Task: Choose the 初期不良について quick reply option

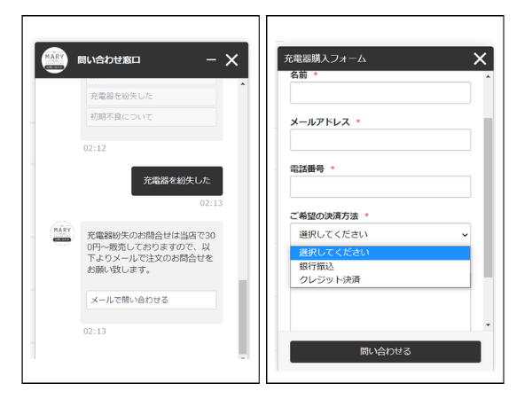Action: [x=151, y=117]
